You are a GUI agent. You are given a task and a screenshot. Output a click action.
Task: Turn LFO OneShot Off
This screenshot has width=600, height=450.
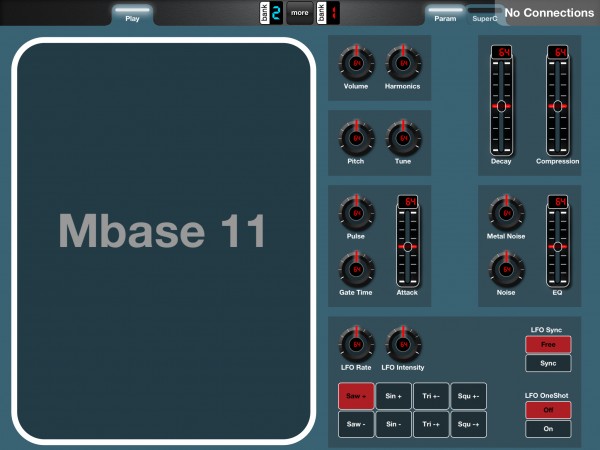tap(548, 410)
